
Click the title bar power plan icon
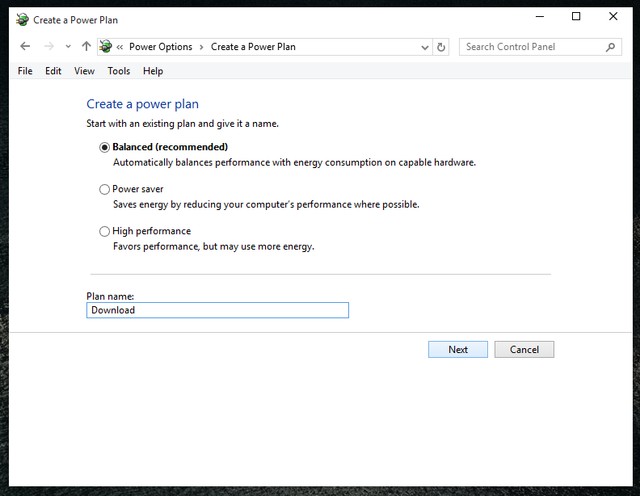[22, 20]
